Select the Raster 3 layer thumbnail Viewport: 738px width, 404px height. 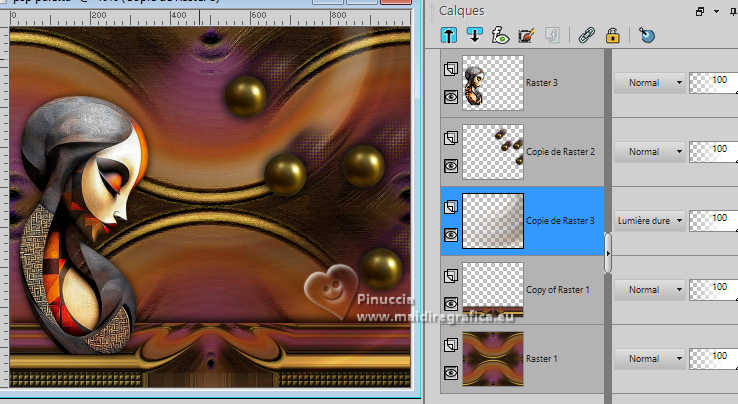click(493, 83)
